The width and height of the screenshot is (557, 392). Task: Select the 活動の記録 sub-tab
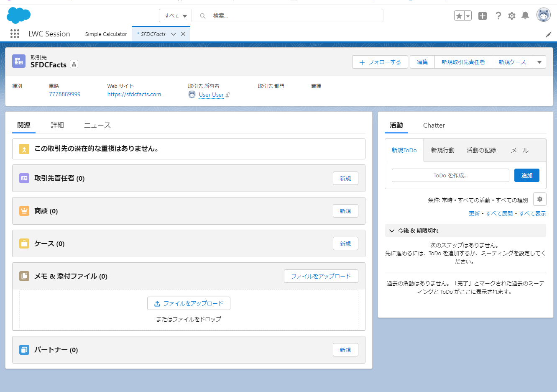pos(481,150)
